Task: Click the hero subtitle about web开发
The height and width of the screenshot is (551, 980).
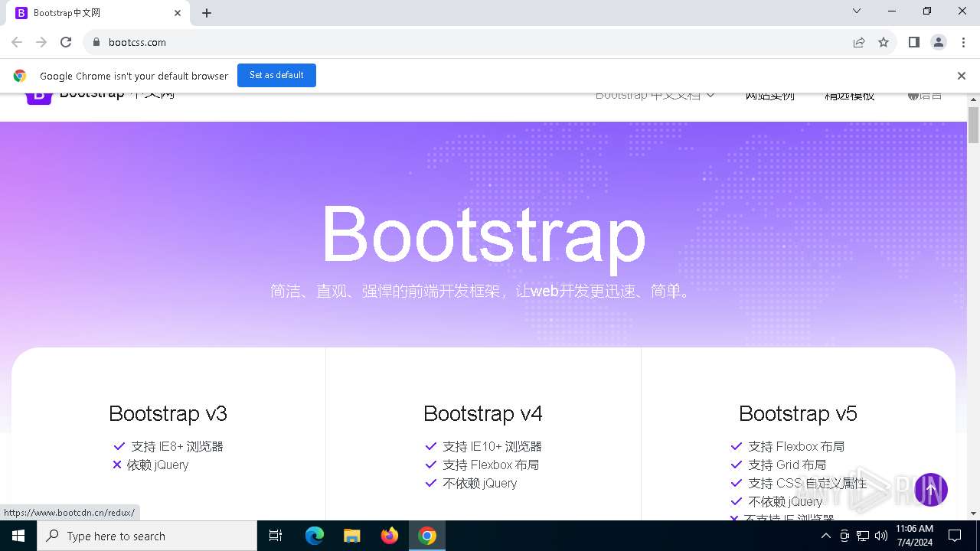Action: pyautogui.click(x=483, y=291)
